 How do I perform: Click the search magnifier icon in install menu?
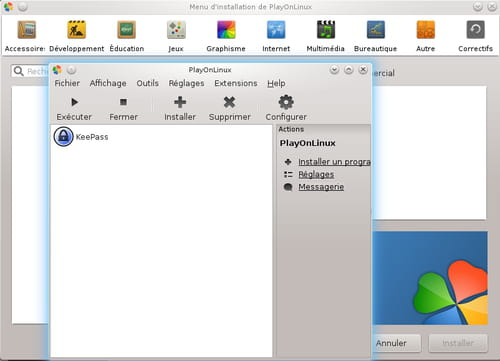[x=19, y=71]
